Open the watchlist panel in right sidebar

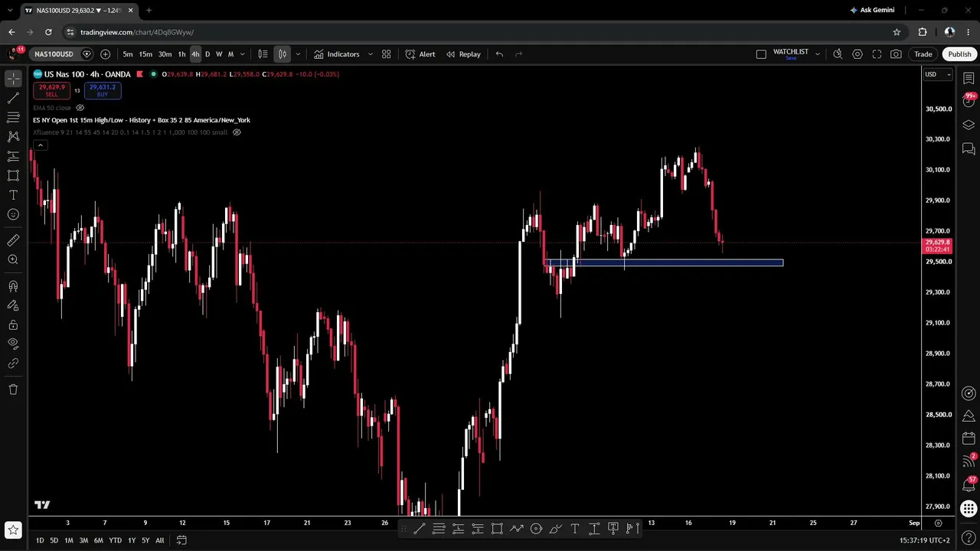pyautogui.click(x=969, y=79)
